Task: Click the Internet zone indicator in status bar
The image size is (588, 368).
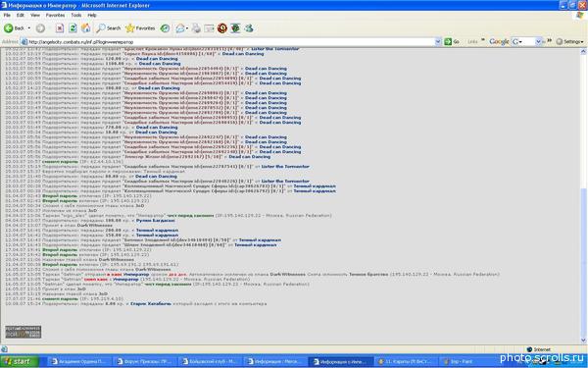Action: [x=538, y=349]
